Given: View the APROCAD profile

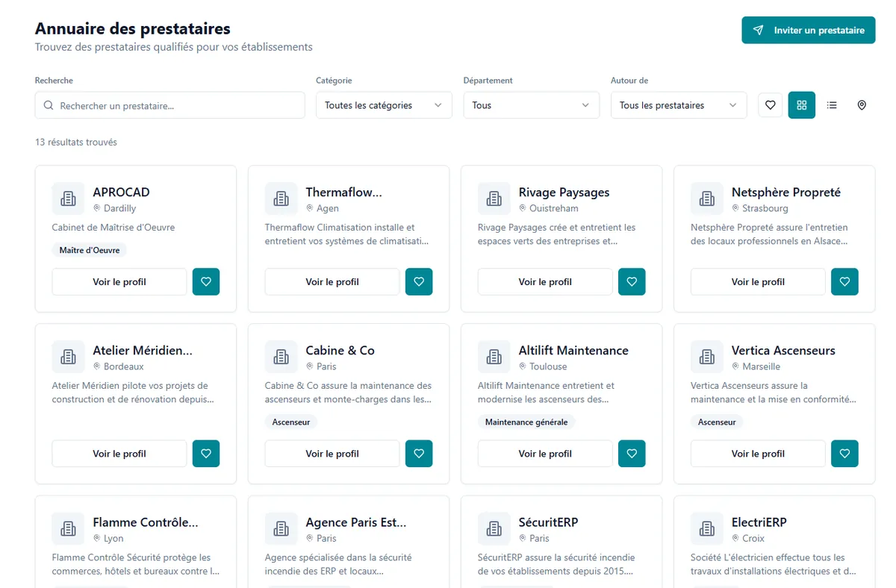Looking at the screenshot, I should (119, 282).
